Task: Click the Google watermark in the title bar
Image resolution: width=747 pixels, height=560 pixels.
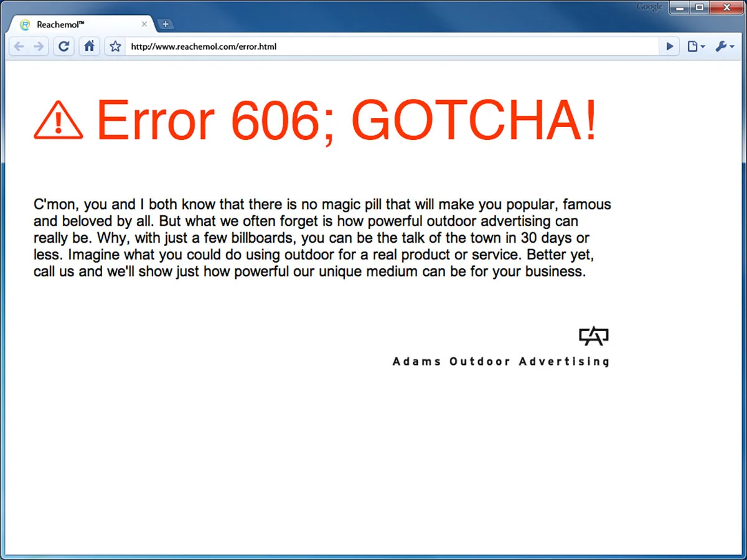Action: (649, 7)
